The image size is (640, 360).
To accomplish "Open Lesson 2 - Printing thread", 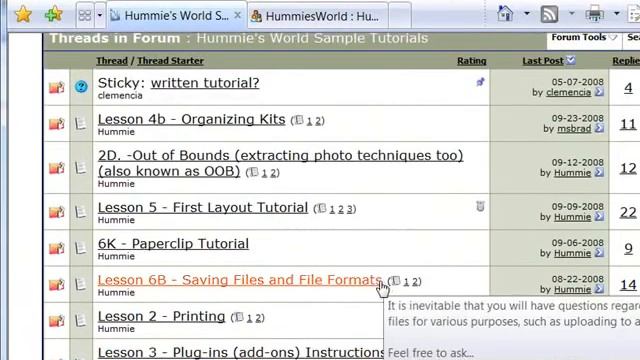I will tap(162, 316).
